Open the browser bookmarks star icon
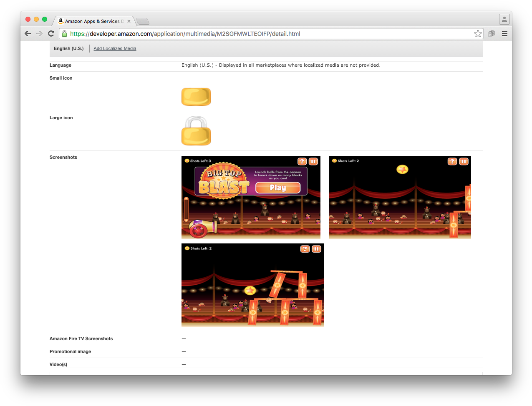The height and width of the screenshot is (406, 532). coord(478,34)
